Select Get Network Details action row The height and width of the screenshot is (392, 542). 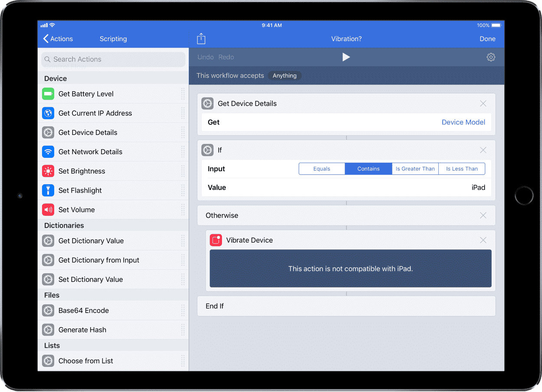tap(113, 152)
